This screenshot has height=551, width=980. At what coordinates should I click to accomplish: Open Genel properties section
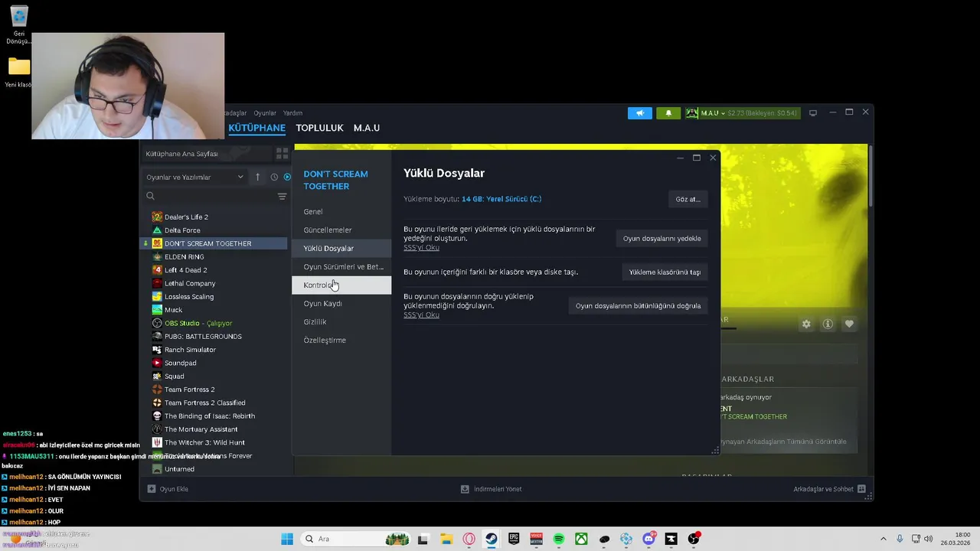point(341,211)
